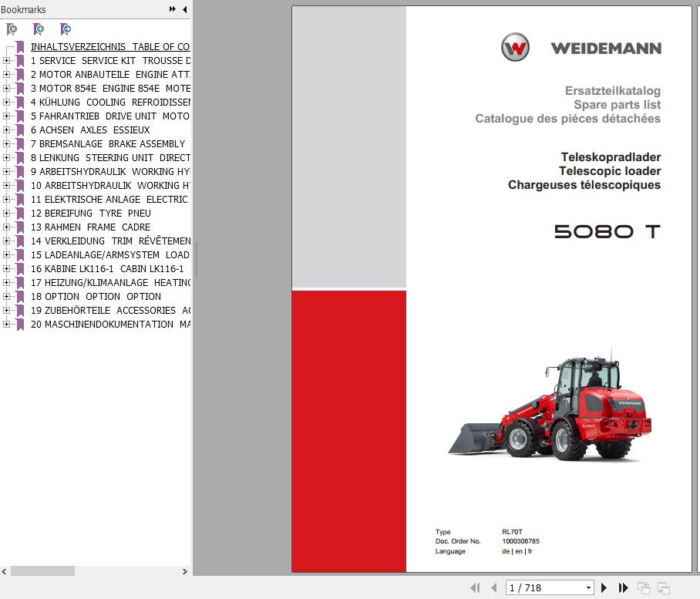The width and height of the screenshot is (700, 599).
Task: Select bookmark 9 ARBEITSHYDRAULIK
Action: tap(109, 171)
